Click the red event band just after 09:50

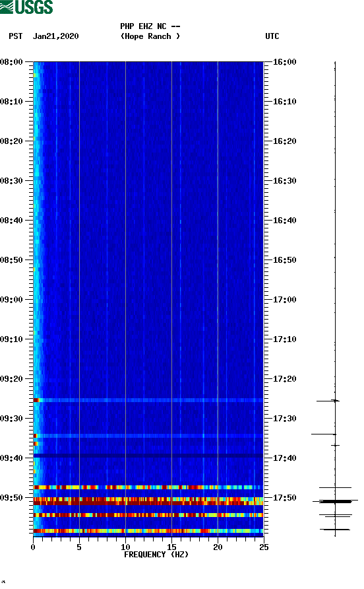[x=148, y=501]
